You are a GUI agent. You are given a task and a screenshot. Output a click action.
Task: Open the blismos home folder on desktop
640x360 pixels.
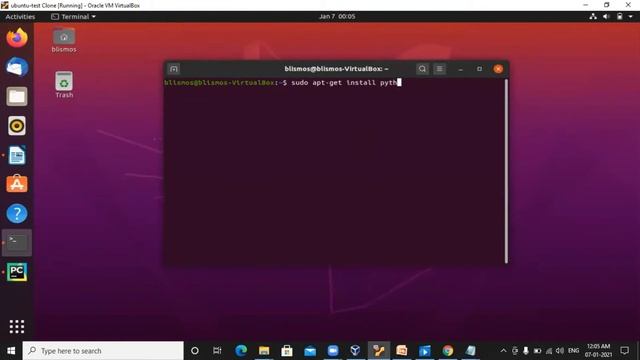pyautogui.click(x=64, y=40)
